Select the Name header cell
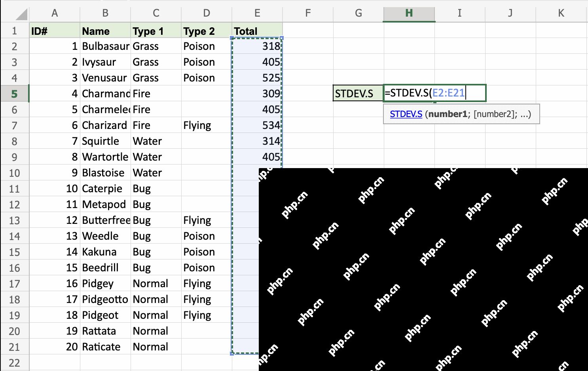The image size is (588, 371). click(105, 30)
